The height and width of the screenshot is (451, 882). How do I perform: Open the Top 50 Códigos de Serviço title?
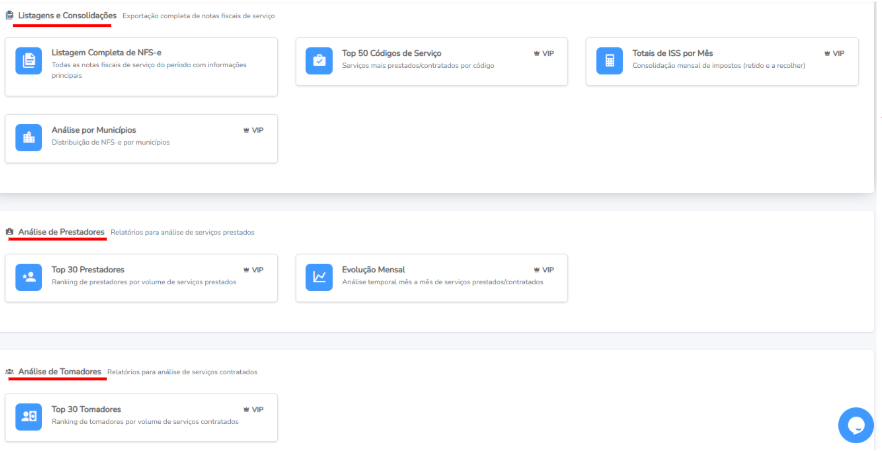click(391, 53)
